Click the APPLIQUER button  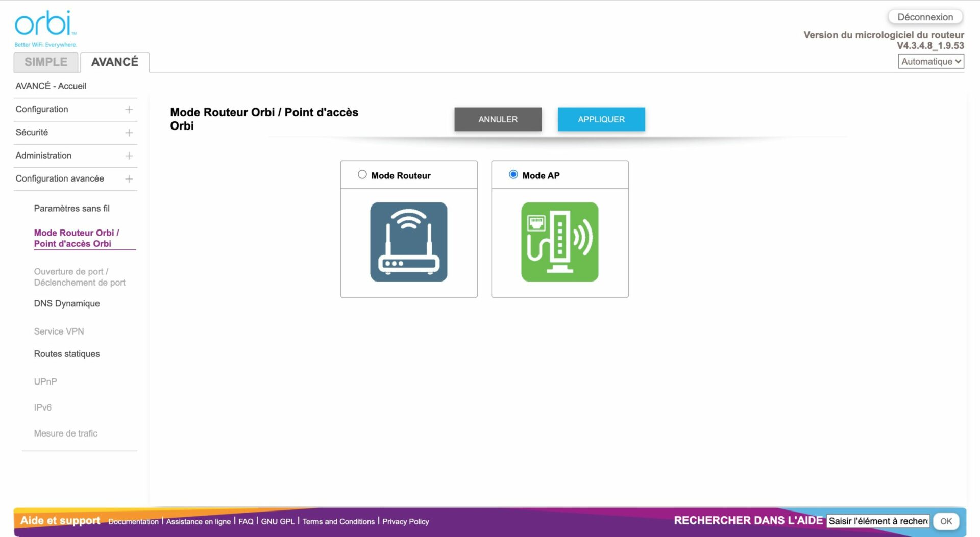(601, 119)
